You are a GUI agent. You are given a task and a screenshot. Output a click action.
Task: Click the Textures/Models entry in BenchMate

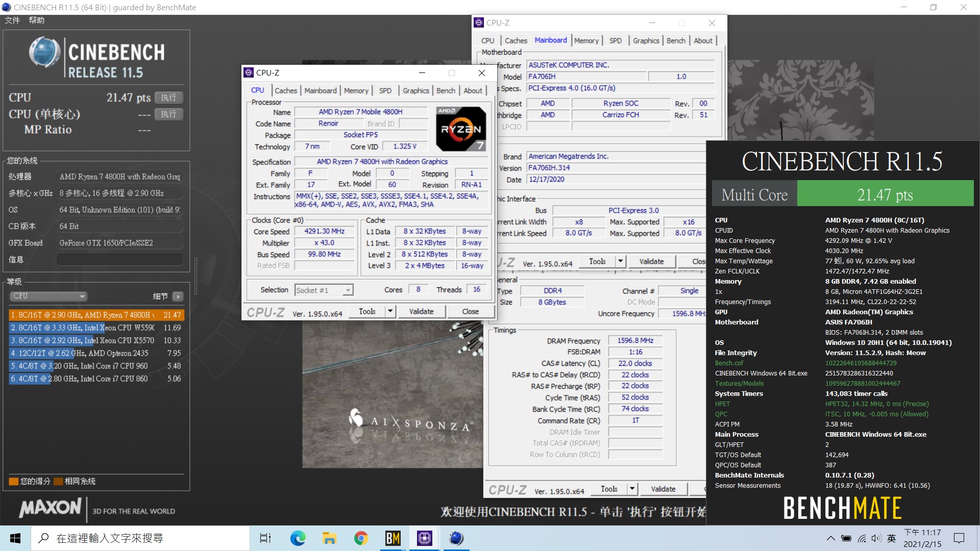tap(739, 384)
